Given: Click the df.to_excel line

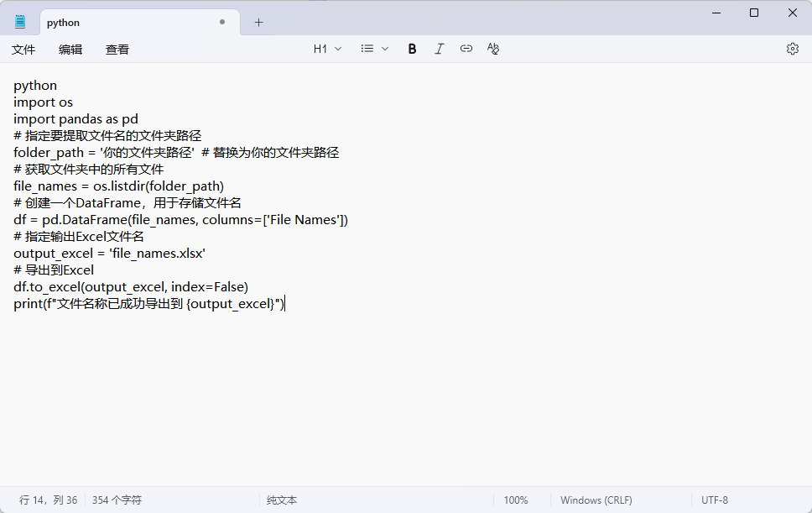Looking at the screenshot, I should [x=131, y=286].
